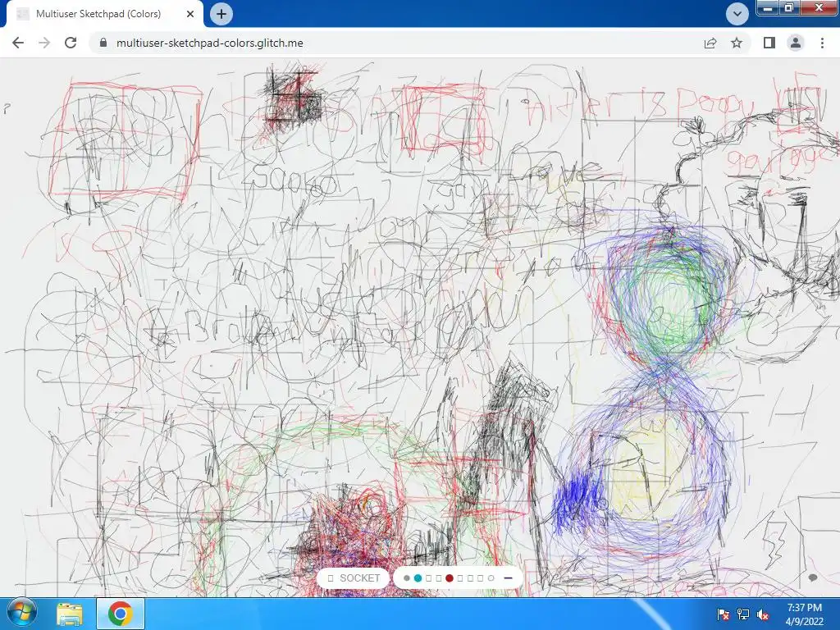Reload the sketchpad page
The image size is (840, 630).
click(71, 43)
